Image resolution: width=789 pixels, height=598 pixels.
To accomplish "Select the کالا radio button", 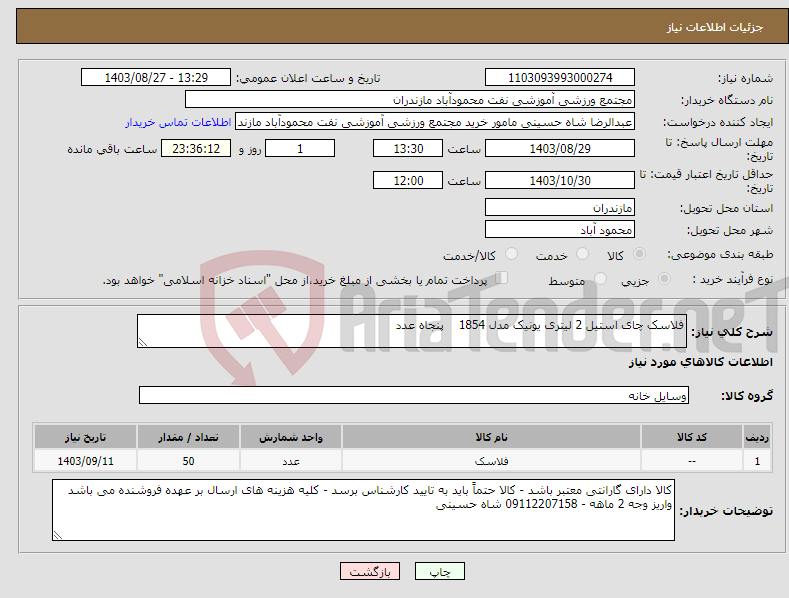I will coord(639,254).
